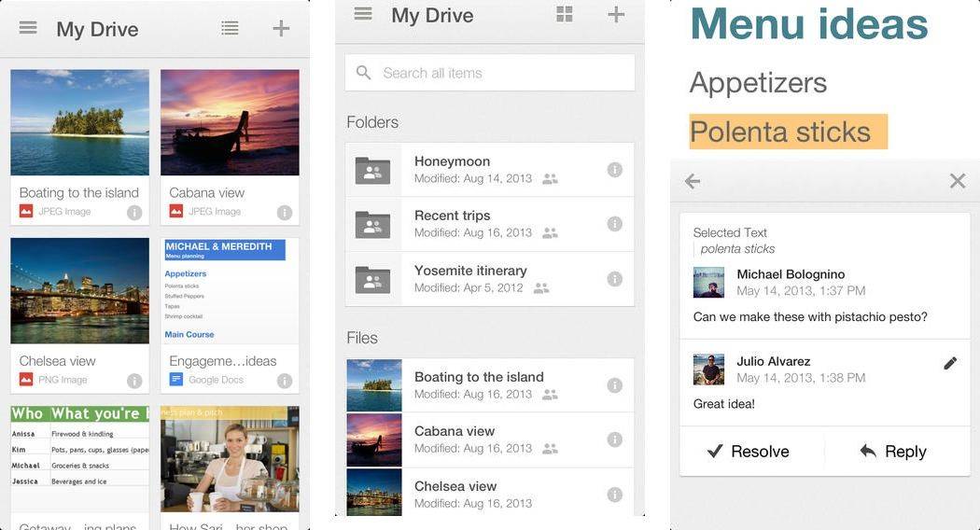Open info for Yosemite itinerary folder

tap(615, 279)
